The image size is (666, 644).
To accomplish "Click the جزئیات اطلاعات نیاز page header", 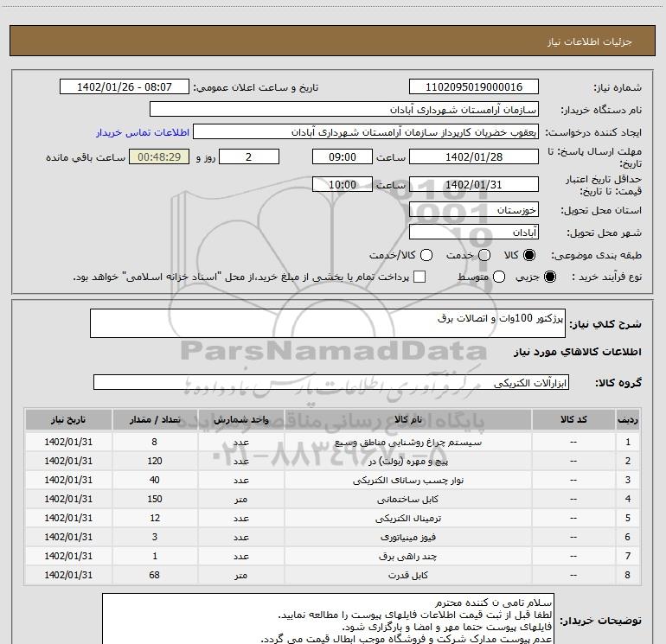I will click(x=589, y=41).
